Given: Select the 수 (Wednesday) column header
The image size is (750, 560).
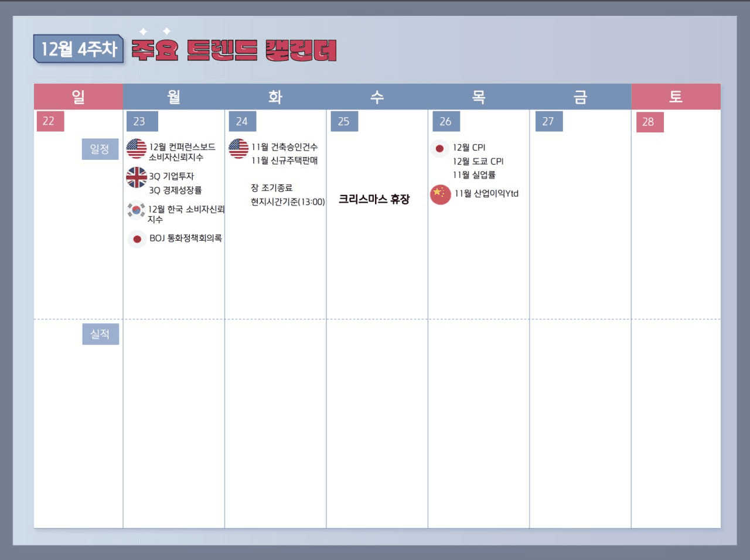Looking at the screenshot, I should click(377, 97).
